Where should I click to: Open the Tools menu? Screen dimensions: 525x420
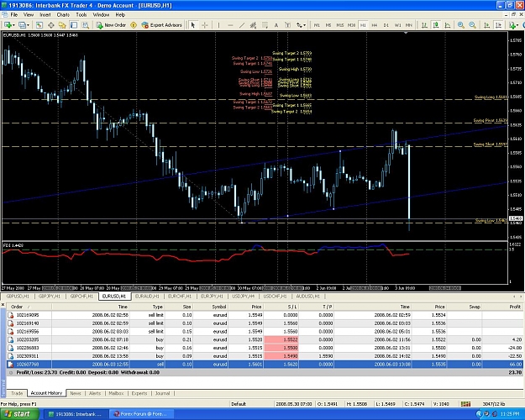coord(81,15)
